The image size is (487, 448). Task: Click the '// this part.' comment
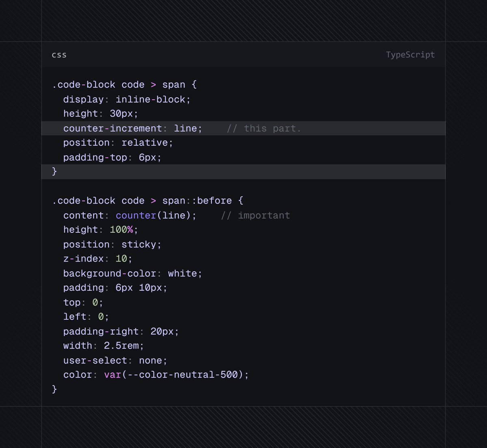[x=264, y=128]
